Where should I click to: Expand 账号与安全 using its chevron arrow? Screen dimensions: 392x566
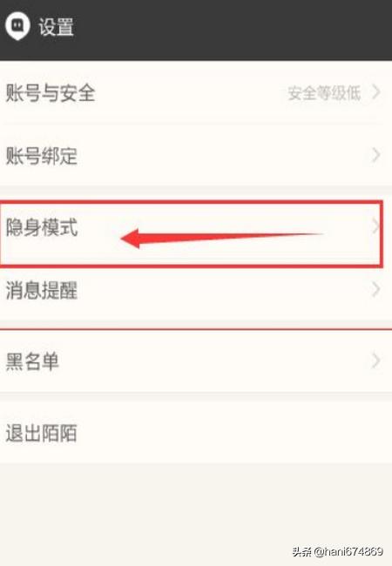coord(375,92)
